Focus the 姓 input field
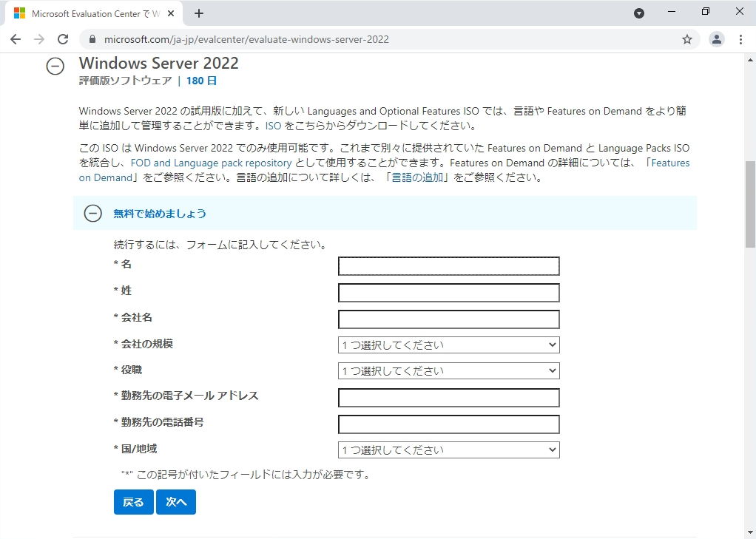This screenshot has width=756, height=539. (x=448, y=293)
